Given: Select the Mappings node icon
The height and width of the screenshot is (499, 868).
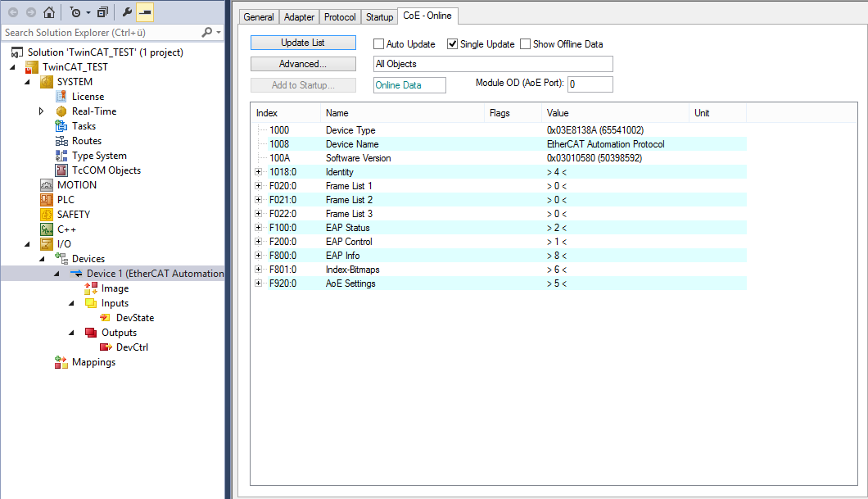Looking at the screenshot, I should point(61,362).
